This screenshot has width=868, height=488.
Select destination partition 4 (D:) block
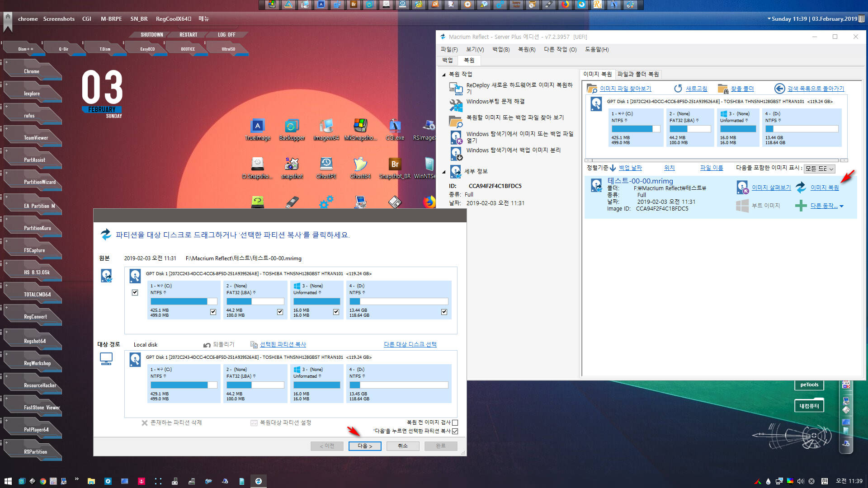[x=399, y=384]
